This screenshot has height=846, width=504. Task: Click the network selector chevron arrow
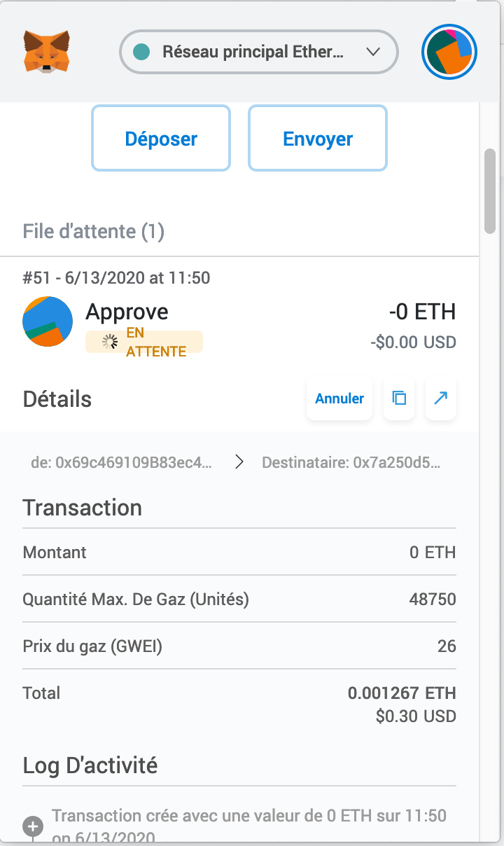(373, 52)
